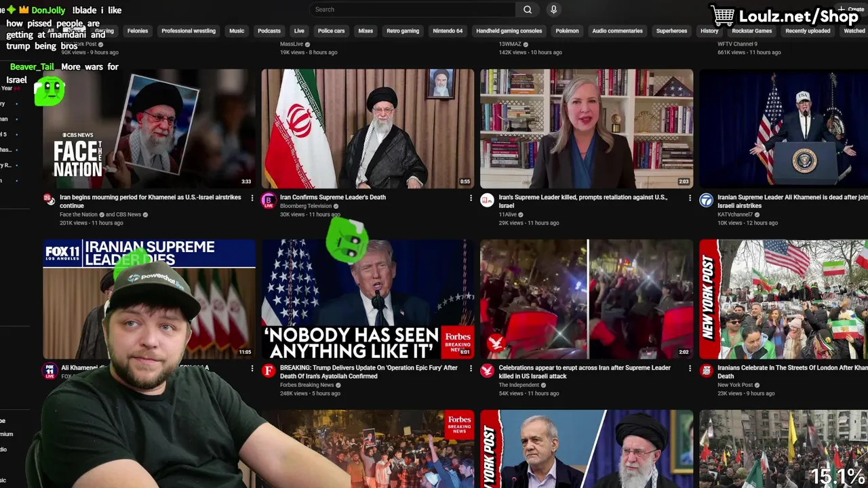868x488 pixels.
Task: Open options menu for Iran Confirms Supreme Leader's Death
Action: 471,198
